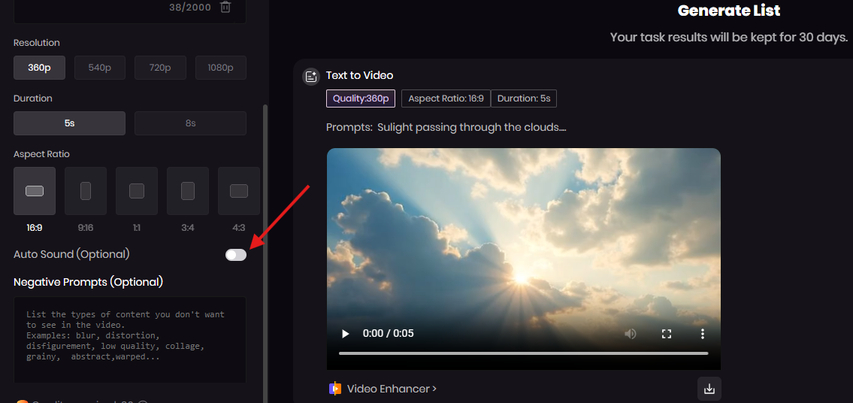Click the "38/2000" character counter

tap(189, 8)
